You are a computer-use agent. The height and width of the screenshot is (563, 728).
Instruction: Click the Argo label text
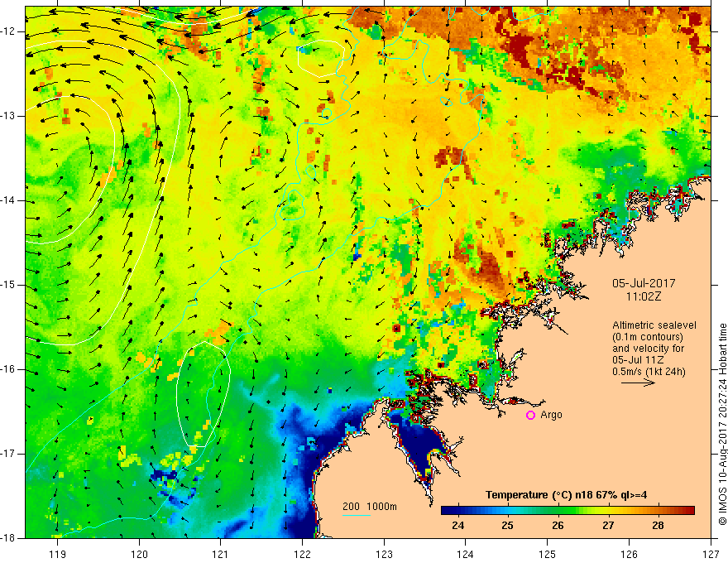click(x=551, y=415)
